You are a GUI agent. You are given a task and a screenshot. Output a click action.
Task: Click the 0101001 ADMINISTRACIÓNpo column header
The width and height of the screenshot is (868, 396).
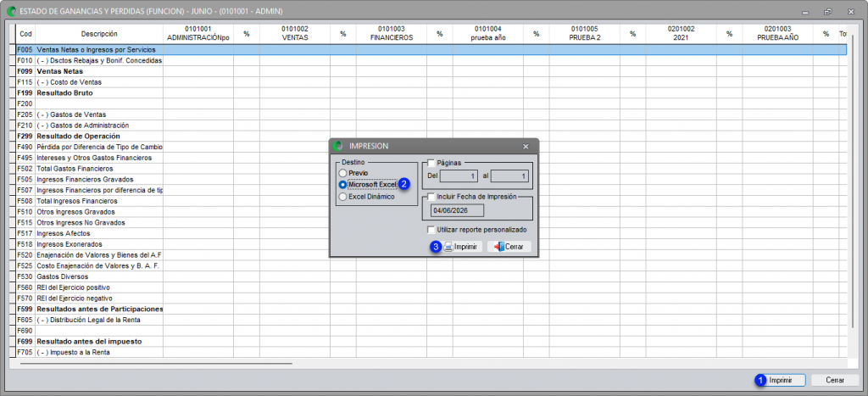coord(198,34)
